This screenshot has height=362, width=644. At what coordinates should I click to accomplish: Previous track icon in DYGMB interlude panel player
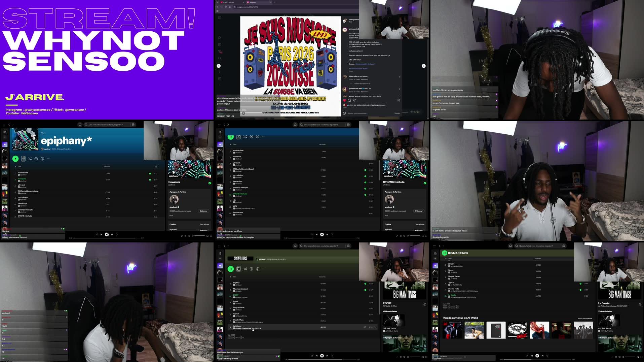[x=316, y=234]
